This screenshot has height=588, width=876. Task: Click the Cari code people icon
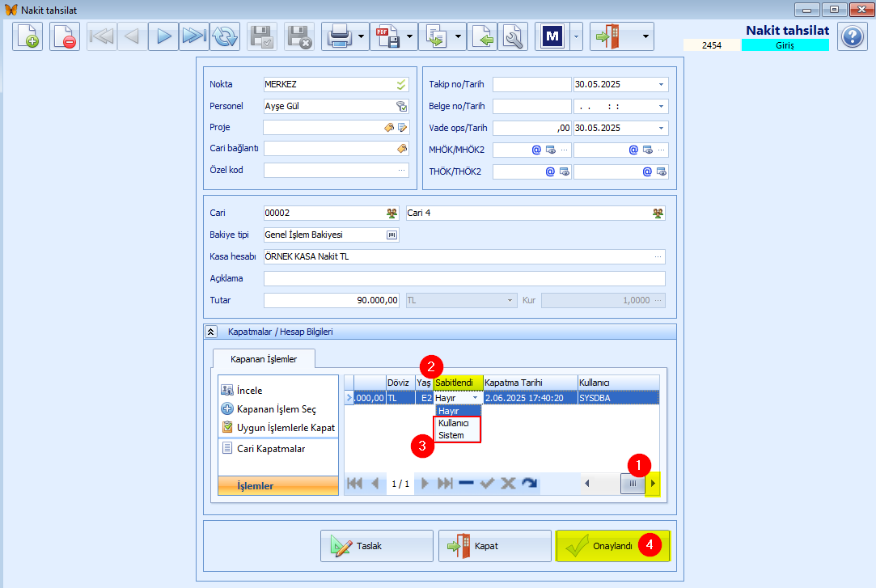point(391,213)
